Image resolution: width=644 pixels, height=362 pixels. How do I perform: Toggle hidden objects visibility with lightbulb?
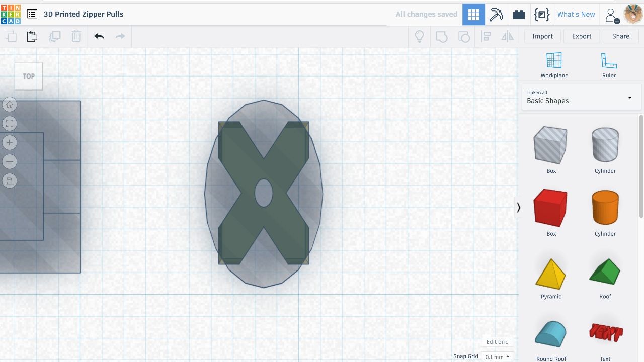tap(419, 36)
